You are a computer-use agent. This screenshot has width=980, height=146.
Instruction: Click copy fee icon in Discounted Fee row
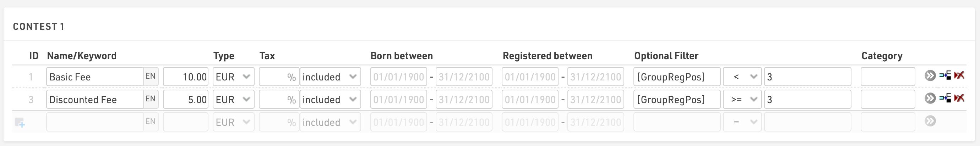tap(945, 98)
